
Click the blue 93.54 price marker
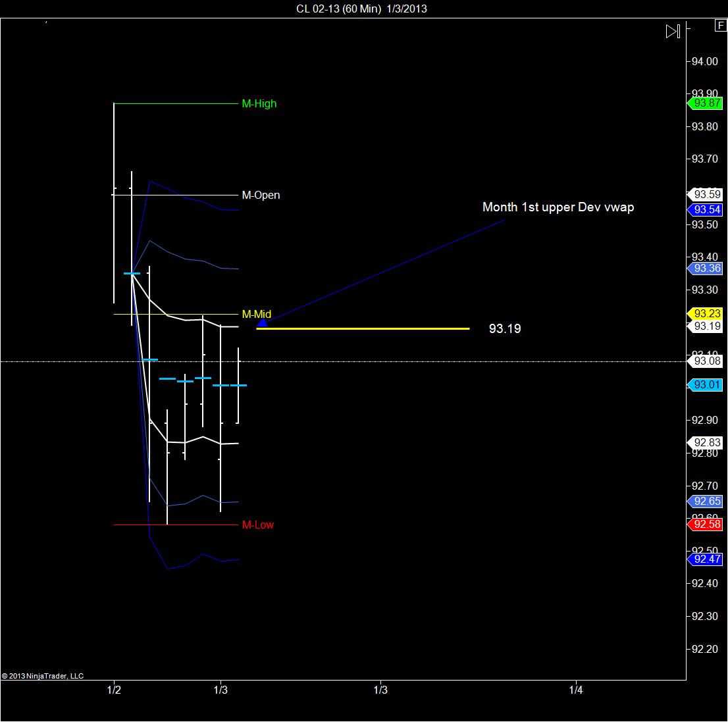pyautogui.click(x=705, y=209)
